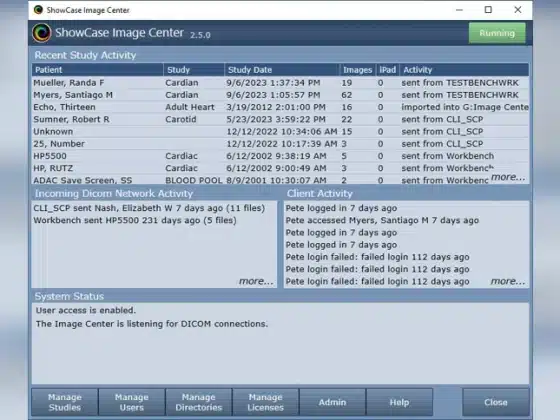560x420 pixels.
Task: Sort by the Study Date column header
Action: [x=282, y=70]
